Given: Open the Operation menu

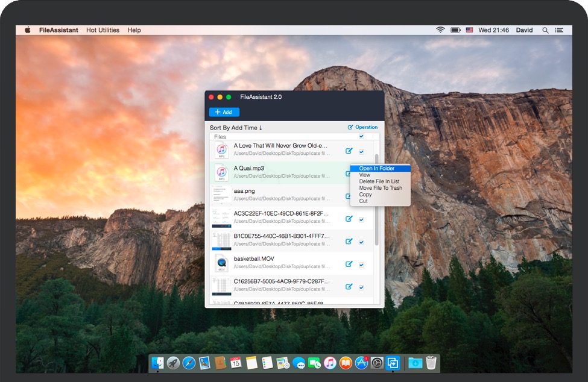Looking at the screenshot, I should tap(362, 127).
